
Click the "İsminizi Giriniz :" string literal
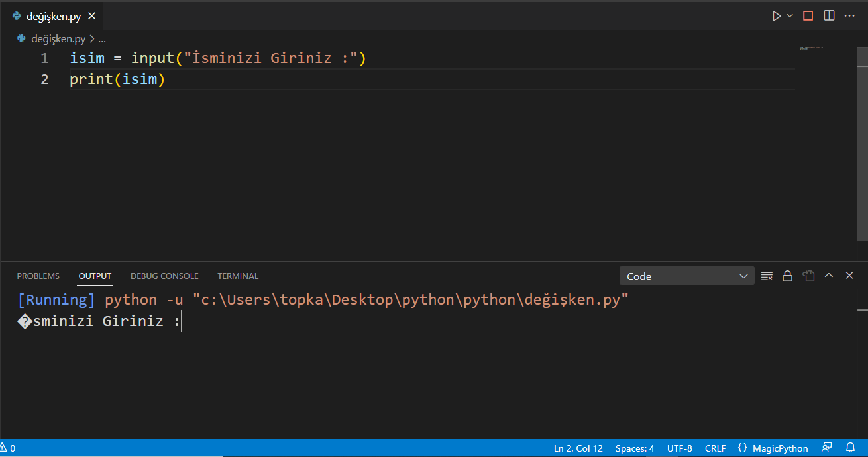[x=270, y=58]
